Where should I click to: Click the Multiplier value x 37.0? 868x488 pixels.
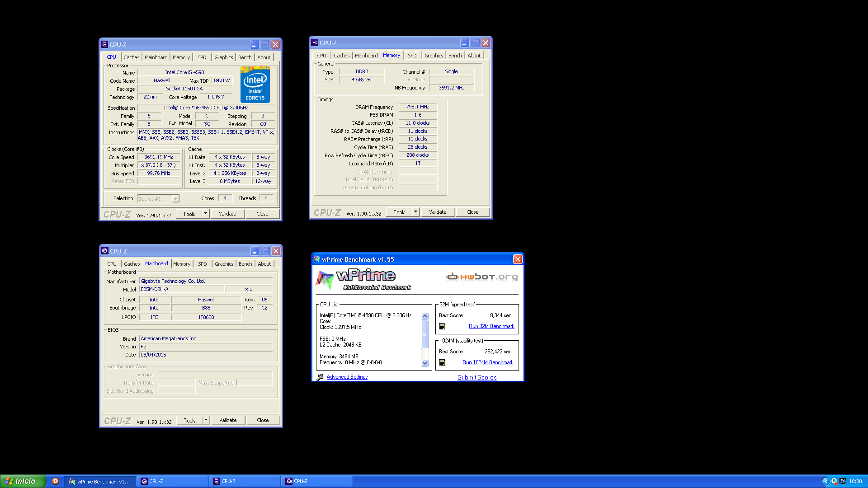point(159,165)
